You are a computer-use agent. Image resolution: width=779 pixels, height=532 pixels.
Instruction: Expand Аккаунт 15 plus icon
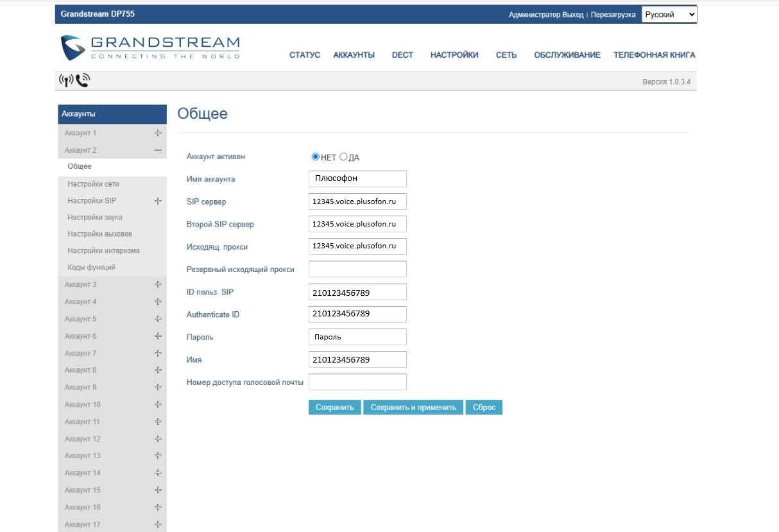click(158, 490)
